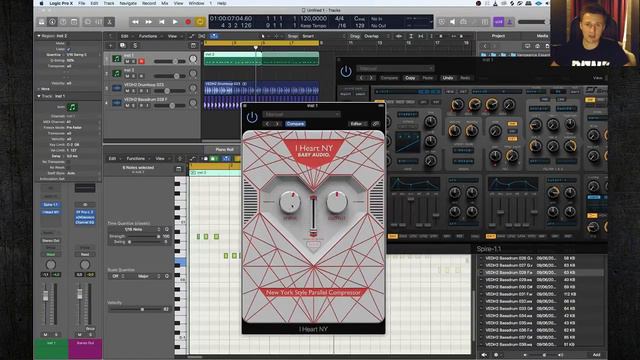
Task: Toggle the Spire plugin power button
Action: (346, 72)
